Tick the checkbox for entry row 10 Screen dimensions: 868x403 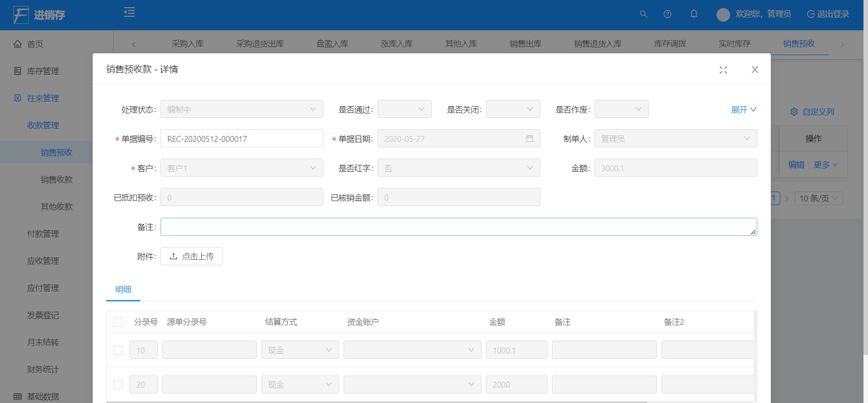[118, 350]
